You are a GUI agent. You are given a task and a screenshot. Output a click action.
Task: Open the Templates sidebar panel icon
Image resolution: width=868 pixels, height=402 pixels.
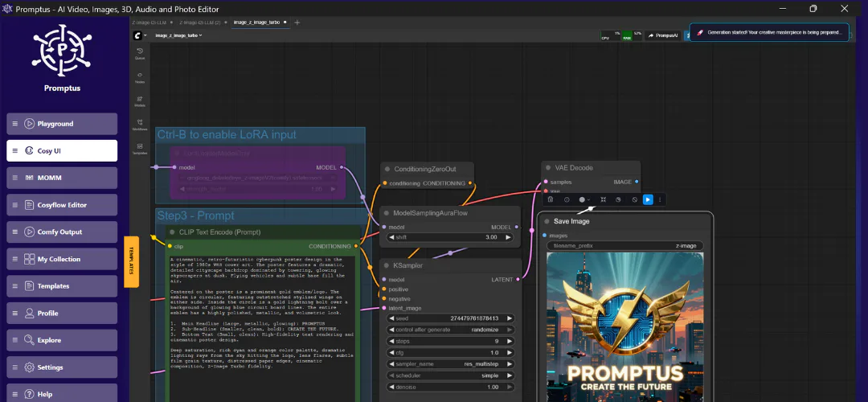[x=140, y=149]
